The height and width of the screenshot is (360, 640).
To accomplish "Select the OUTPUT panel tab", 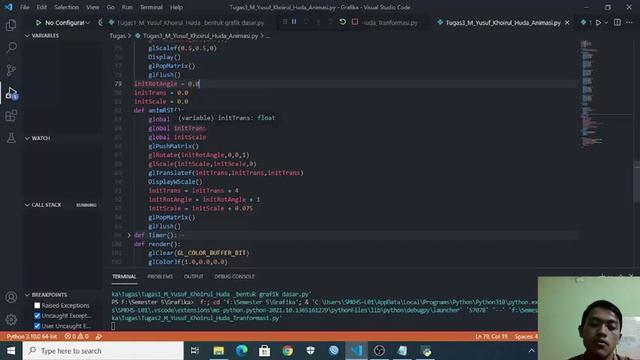I will coord(193,277).
